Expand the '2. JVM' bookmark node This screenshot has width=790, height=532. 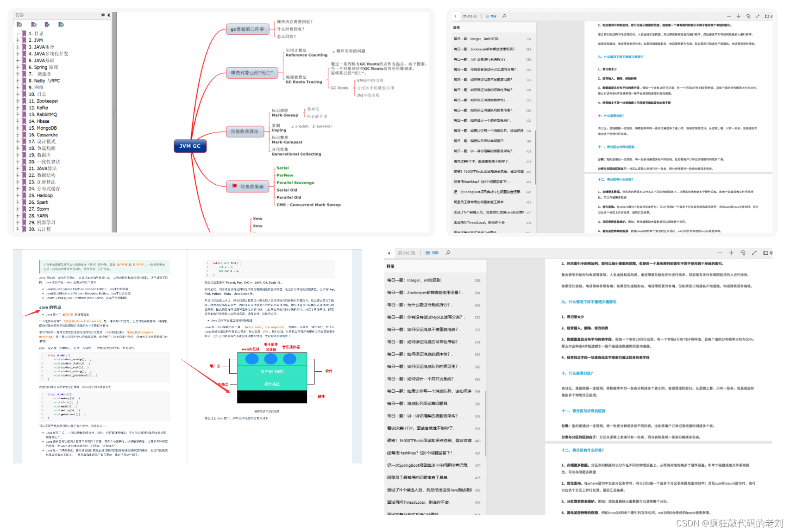coord(18,40)
